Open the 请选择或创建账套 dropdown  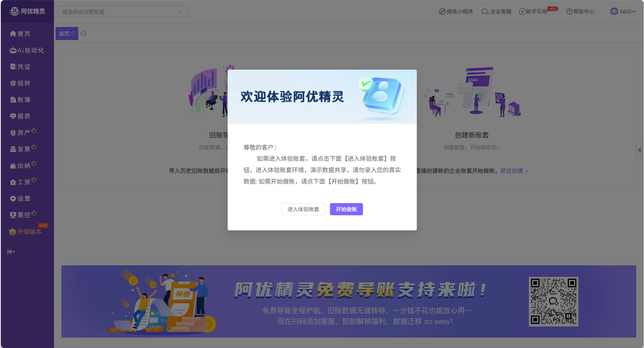tap(122, 11)
